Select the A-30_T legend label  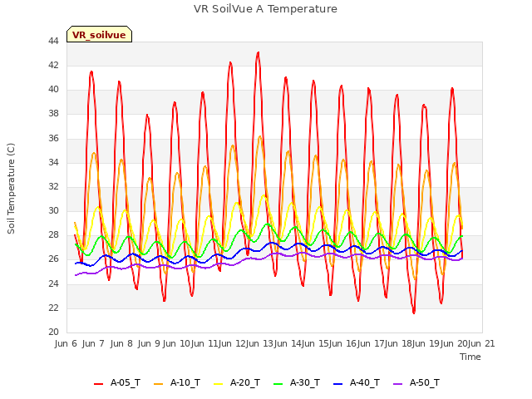pyautogui.click(x=305, y=382)
